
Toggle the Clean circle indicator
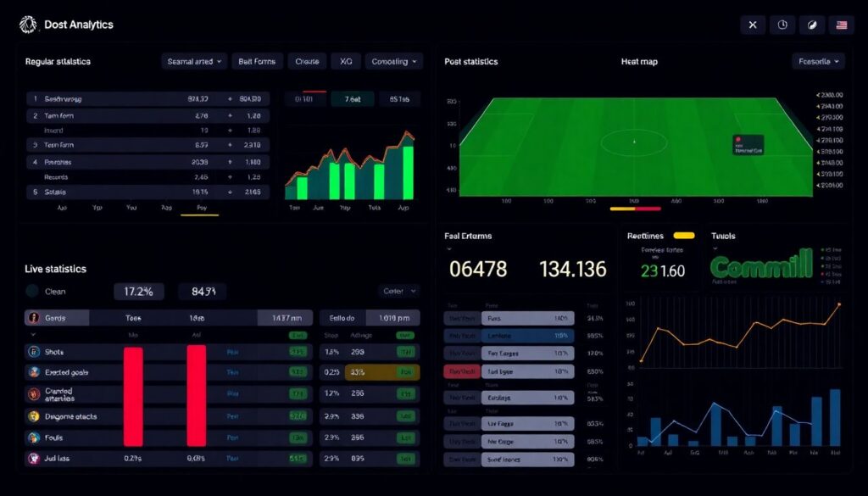pos(32,292)
